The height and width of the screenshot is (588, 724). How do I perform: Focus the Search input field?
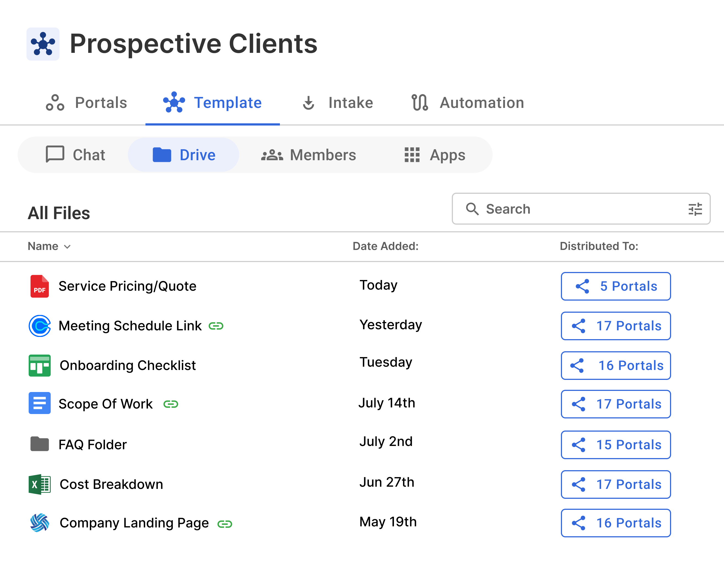coord(576,209)
